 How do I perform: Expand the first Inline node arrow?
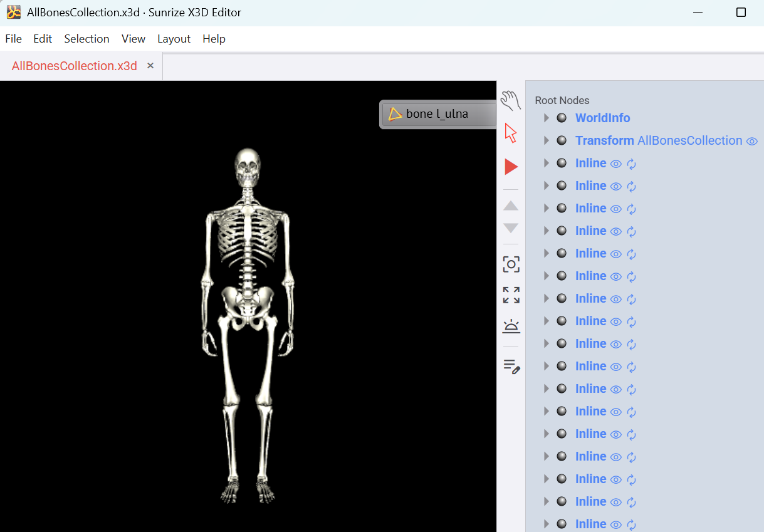(x=546, y=163)
